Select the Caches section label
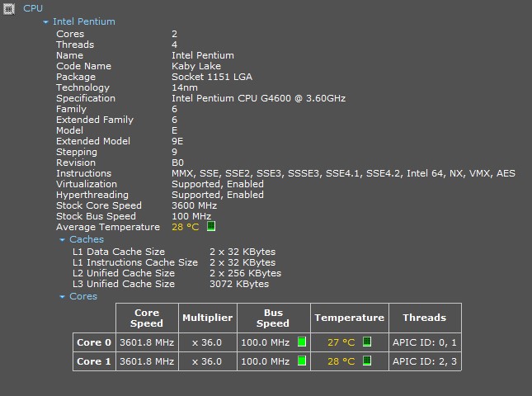Image resolution: width=532 pixels, height=396 pixels. pyautogui.click(x=87, y=239)
